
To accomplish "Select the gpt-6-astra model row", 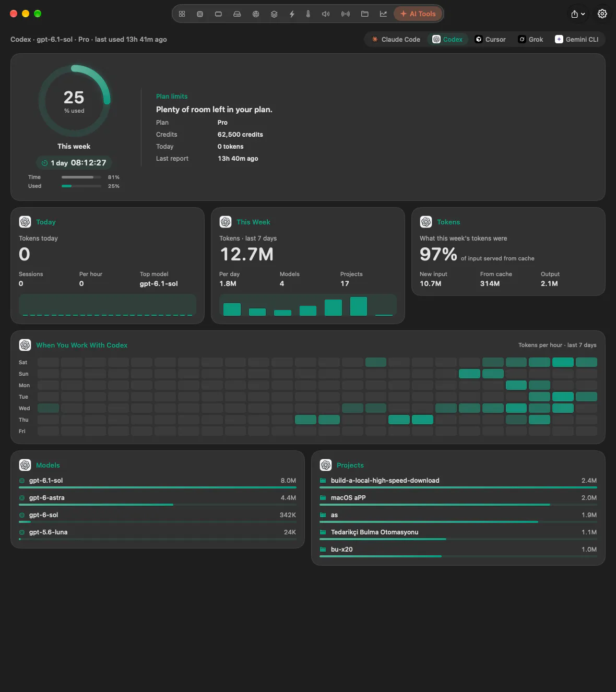I will click(158, 500).
